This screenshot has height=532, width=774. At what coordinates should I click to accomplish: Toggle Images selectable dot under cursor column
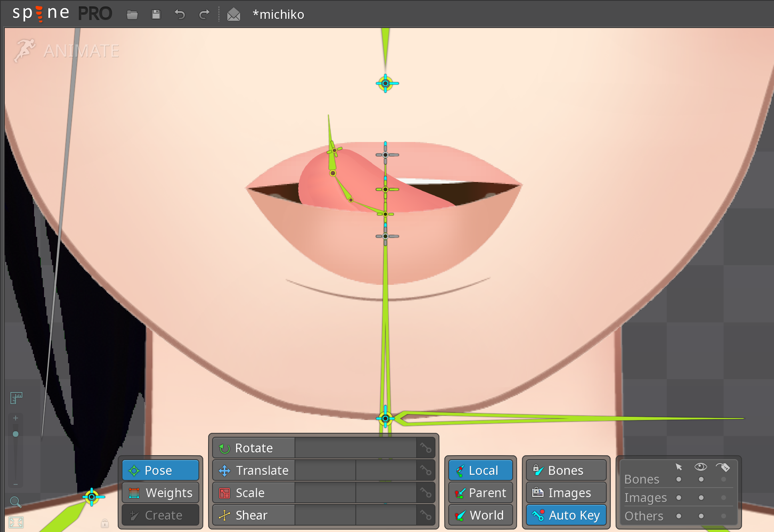679,498
